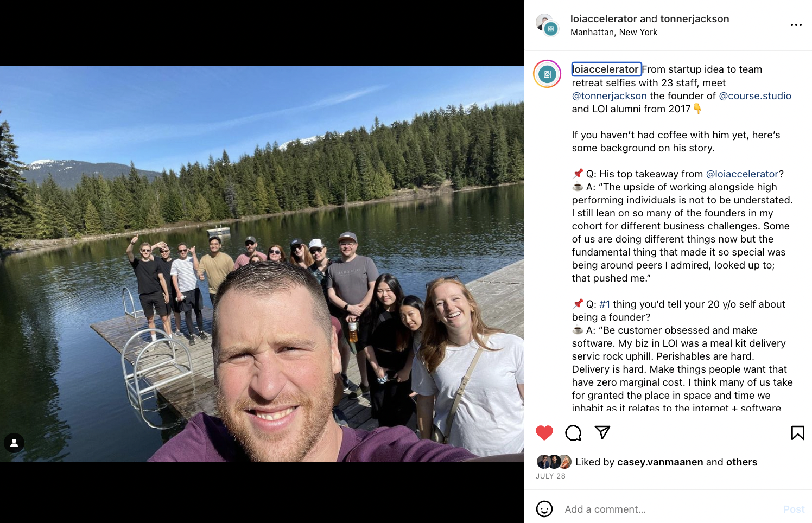Viewport: 812px width, 523px height.
Task: Open tonnerjackson profile in the post header
Action: tap(694, 19)
